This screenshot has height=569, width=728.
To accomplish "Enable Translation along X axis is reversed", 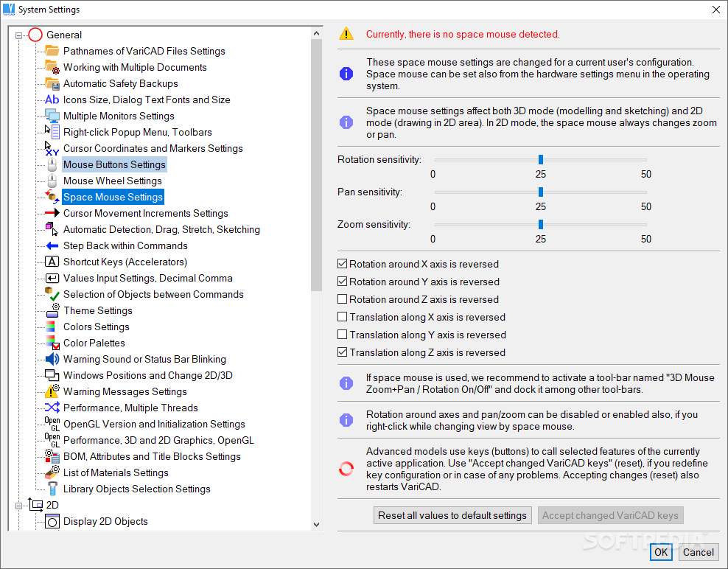I will pyautogui.click(x=342, y=317).
